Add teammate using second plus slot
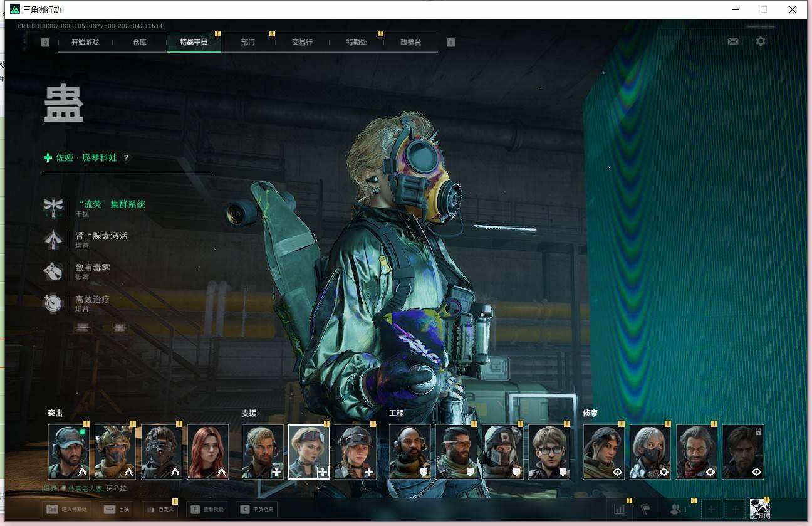The width and height of the screenshot is (812, 526). coord(736,509)
